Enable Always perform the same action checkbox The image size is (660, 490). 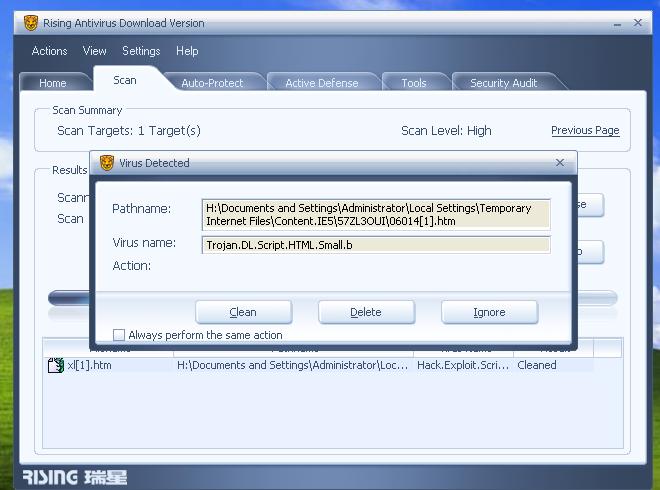119,335
